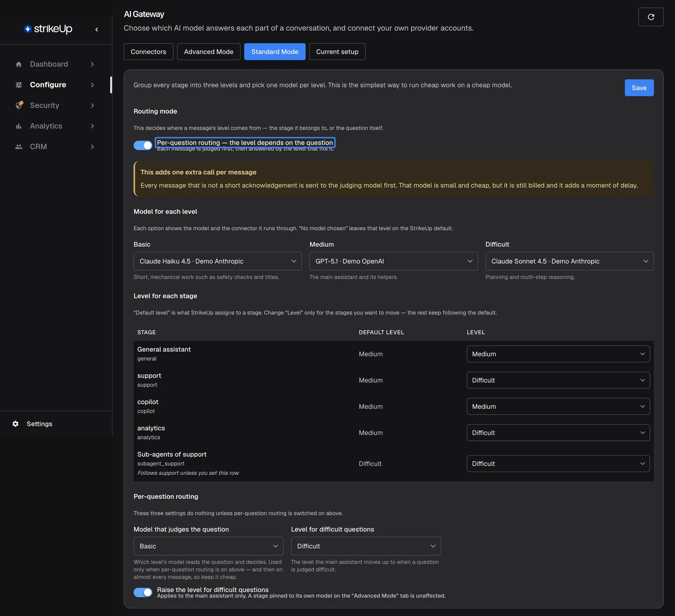The height and width of the screenshot is (616, 675).
Task: Change the support stage level dropdown
Action: [x=558, y=380]
